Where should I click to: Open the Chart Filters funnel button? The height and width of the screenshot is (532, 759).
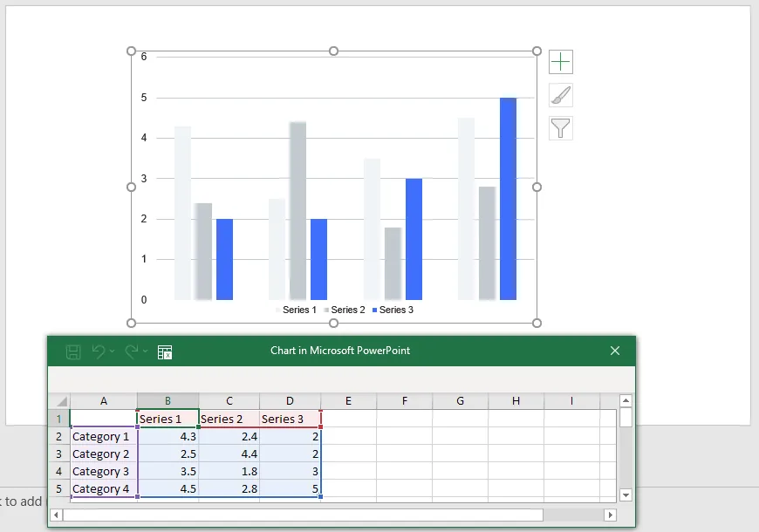click(x=561, y=128)
